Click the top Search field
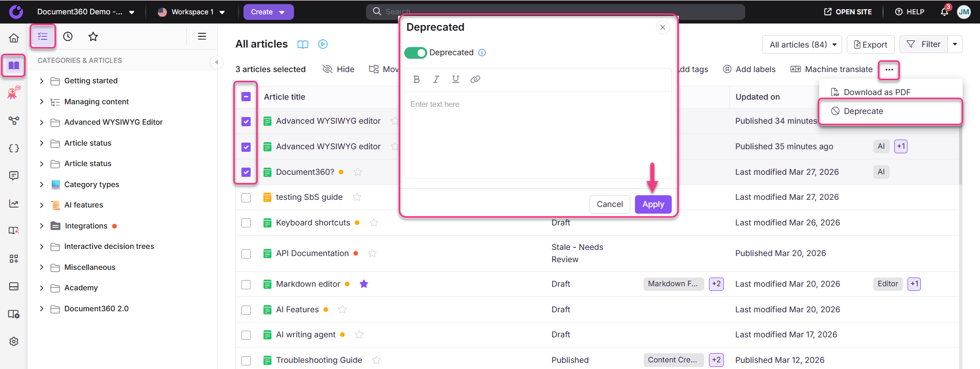The width and height of the screenshot is (980, 369). 555,12
